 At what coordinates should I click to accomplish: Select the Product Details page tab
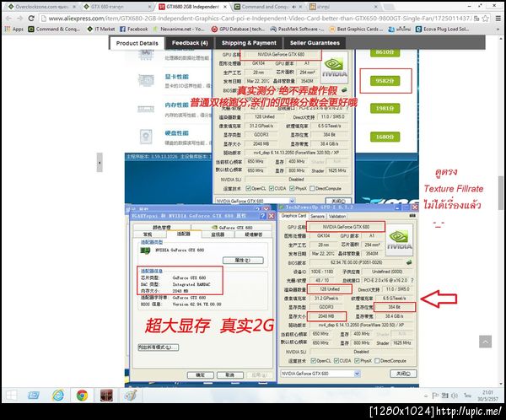tap(137, 43)
